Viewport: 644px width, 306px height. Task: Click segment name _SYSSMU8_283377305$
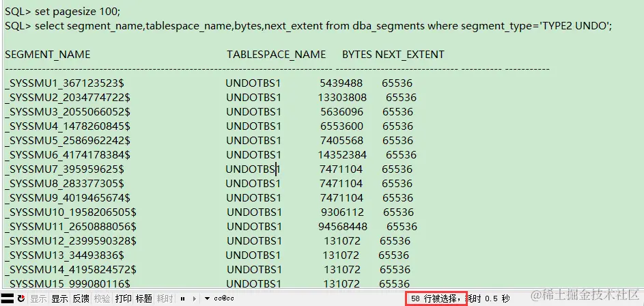(x=64, y=184)
